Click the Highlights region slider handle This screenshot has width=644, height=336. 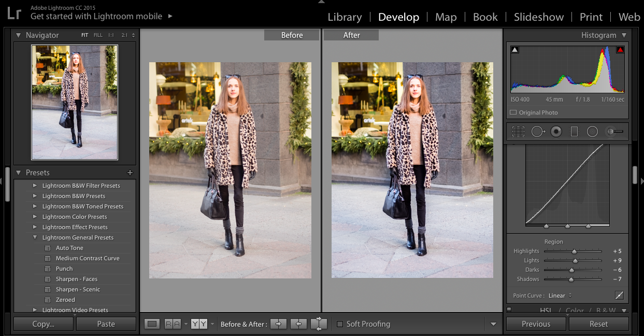(x=574, y=251)
